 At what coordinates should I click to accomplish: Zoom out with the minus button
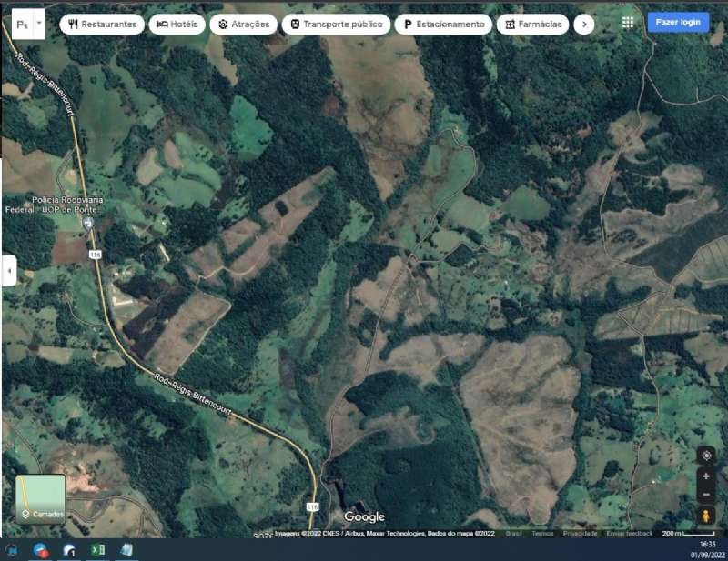click(705, 494)
